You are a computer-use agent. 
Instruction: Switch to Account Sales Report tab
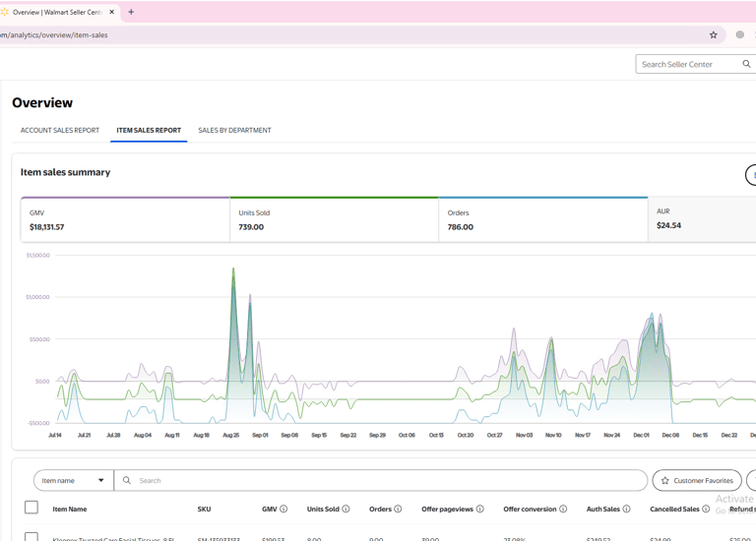coord(60,130)
